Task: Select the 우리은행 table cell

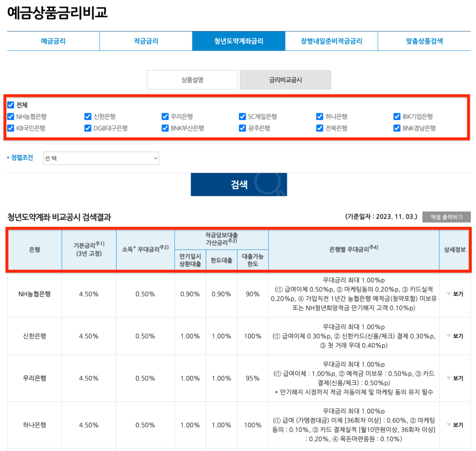Action: (x=34, y=378)
